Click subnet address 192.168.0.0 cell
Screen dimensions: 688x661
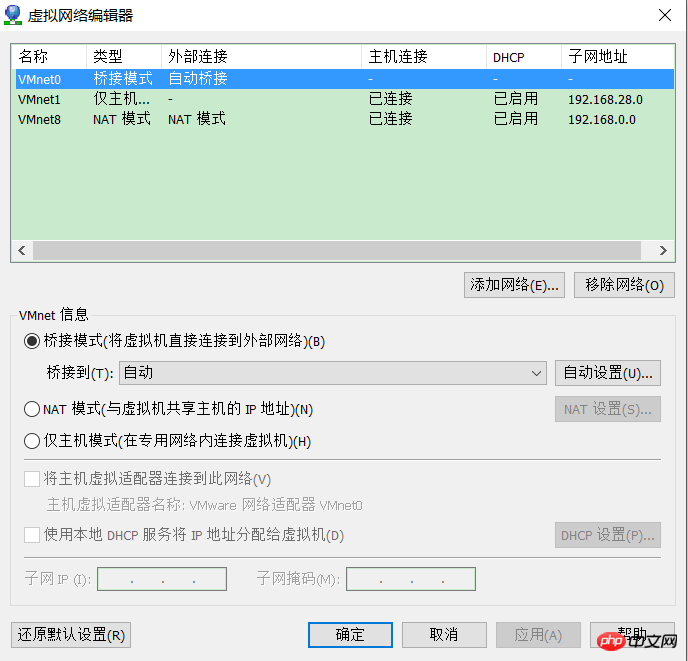coord(602,119)
